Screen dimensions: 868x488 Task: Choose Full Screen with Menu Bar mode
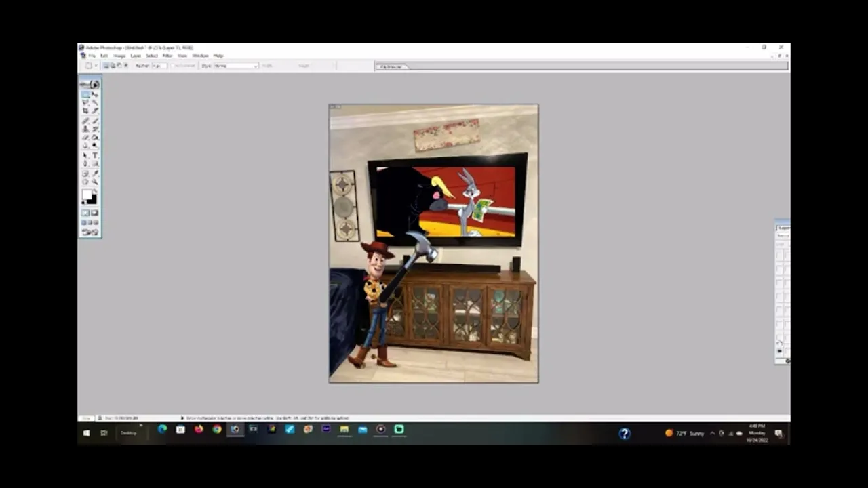coord(90,222)
